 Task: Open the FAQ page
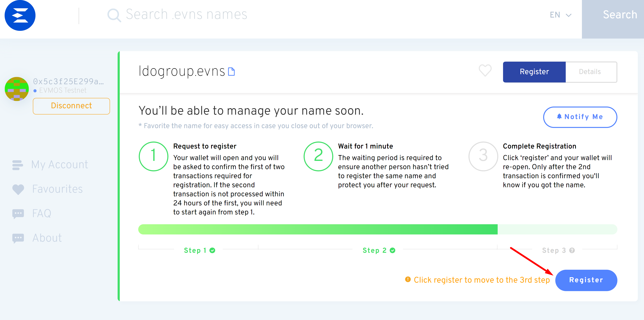pos(41,214)
